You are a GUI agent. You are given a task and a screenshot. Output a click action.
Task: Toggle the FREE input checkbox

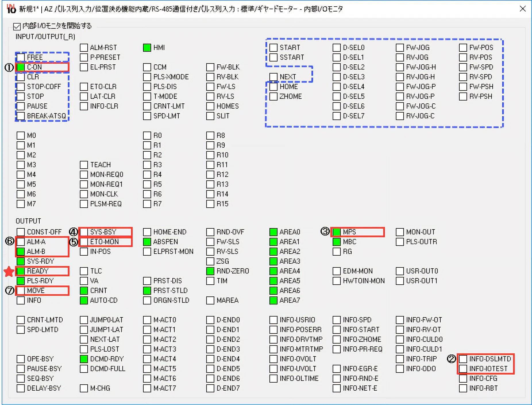point(21,57)
